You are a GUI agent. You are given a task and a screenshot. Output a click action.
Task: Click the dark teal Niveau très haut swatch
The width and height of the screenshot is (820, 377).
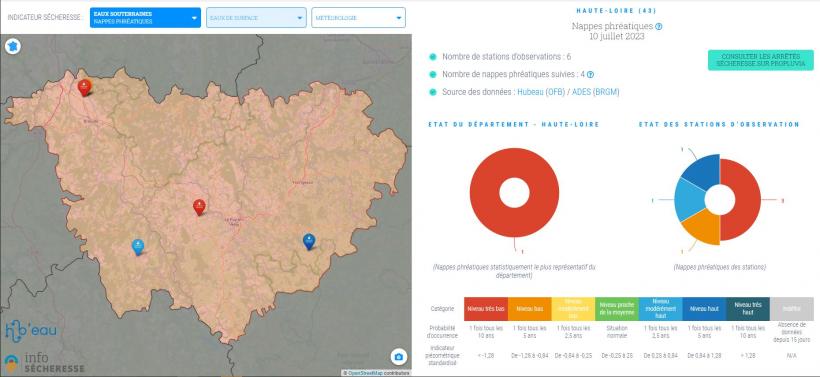(x=748, y=309)
